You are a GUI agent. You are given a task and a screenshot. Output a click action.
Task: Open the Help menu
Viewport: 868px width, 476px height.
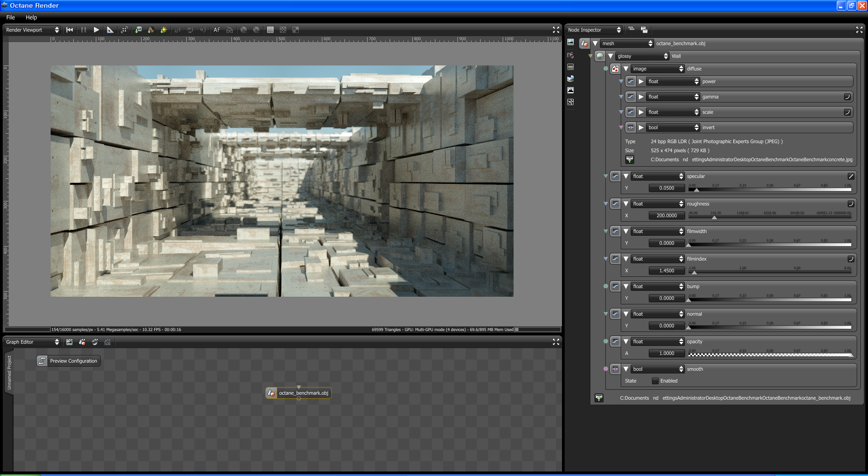point(31,17)
